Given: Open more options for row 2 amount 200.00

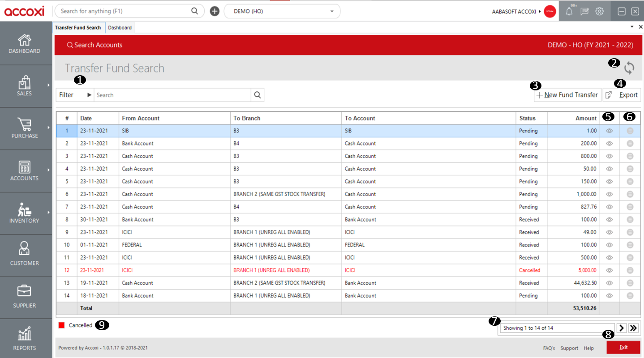Looking at the screenshot, I should coord(630,144).
